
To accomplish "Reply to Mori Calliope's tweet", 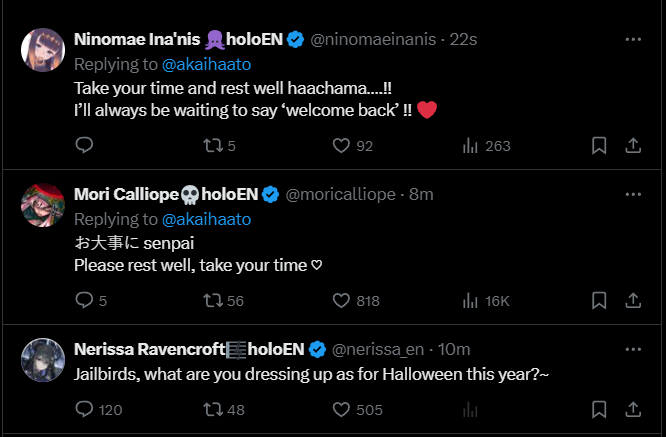I will [x=84, y=300].
